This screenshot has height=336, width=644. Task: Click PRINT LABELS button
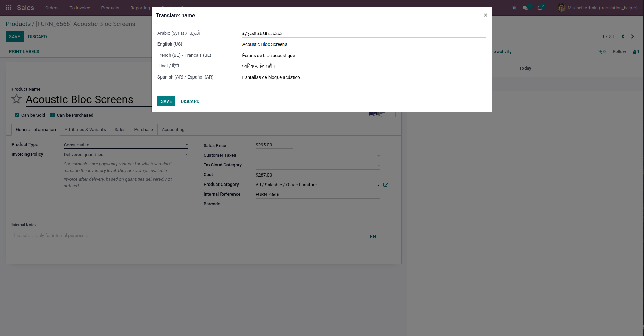point(24,51)
